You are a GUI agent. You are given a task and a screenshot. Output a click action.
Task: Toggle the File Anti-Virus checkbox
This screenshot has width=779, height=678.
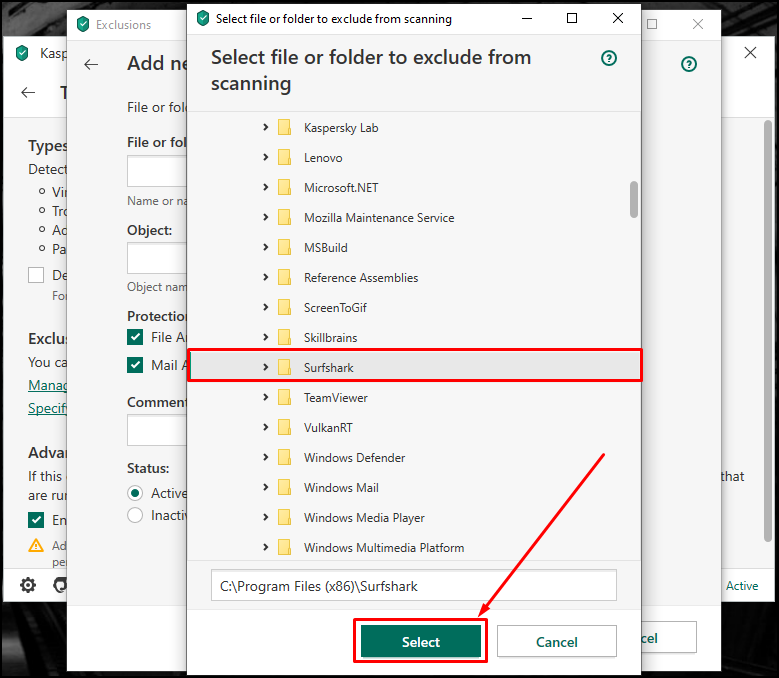pos(135,337)
